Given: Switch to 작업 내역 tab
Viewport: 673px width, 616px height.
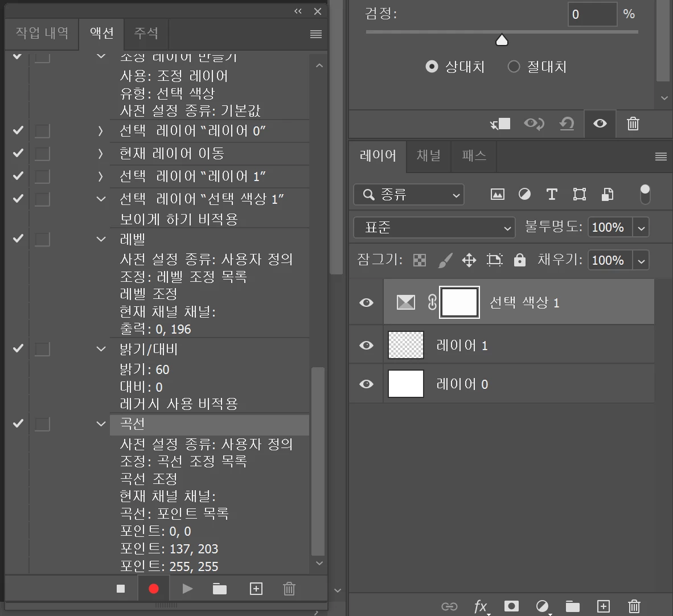Looking at the screenshot, I should pos(42,33).
